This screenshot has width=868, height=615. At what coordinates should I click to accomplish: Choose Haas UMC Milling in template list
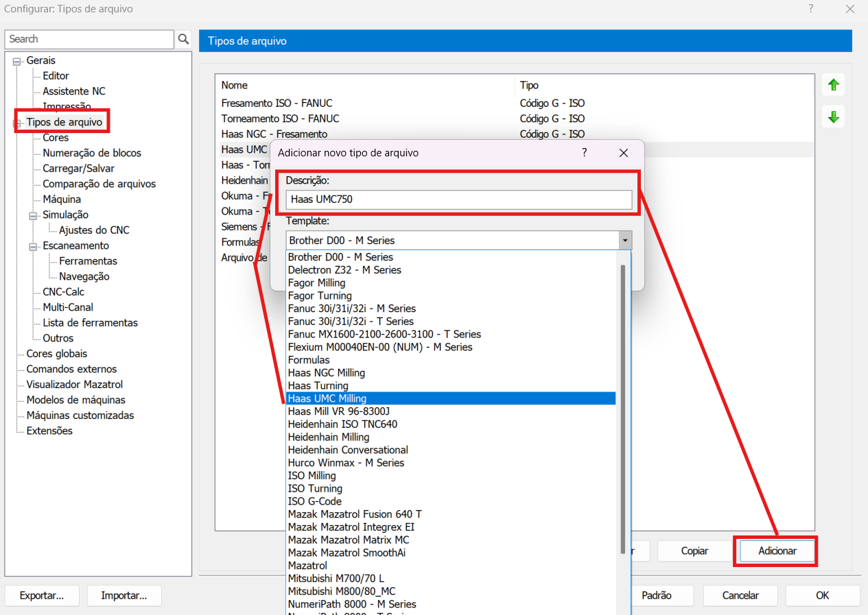pos(451,398)
